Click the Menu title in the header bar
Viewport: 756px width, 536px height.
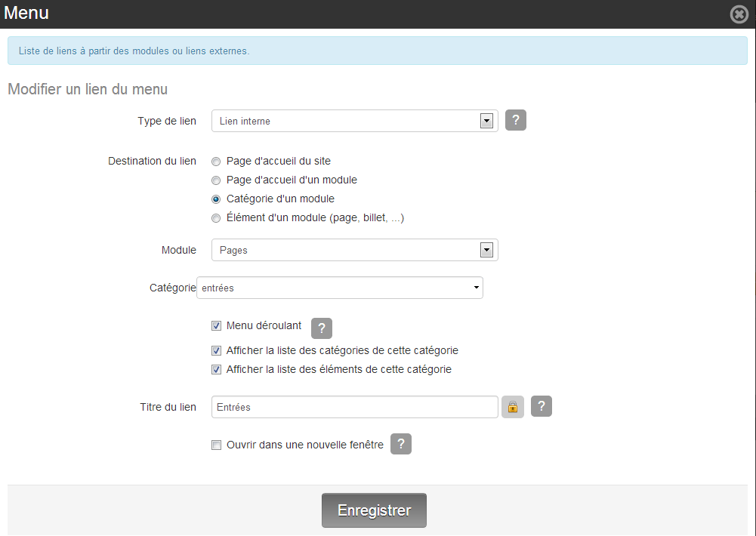click(x=26, y=13)
